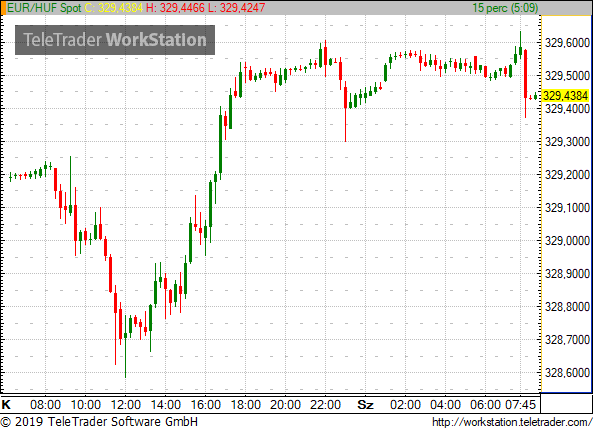Select the closing price value C: 329,4384
593x431 pixels.
pos(113,8)
